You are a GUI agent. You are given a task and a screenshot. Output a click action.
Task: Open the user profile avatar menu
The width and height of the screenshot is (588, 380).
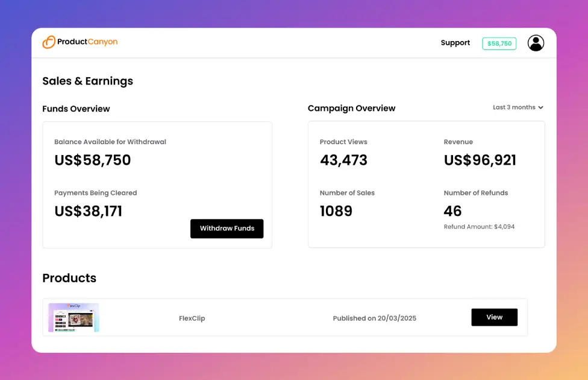point(536,43)
